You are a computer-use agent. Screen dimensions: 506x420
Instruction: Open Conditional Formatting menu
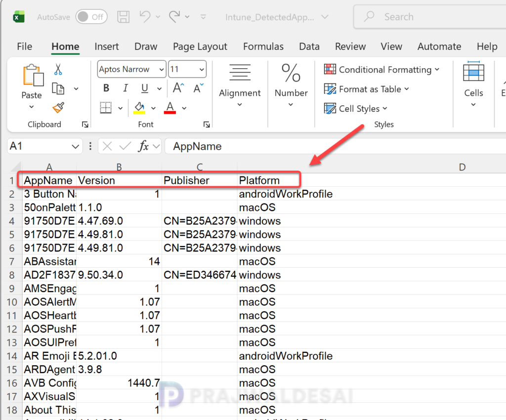pyautogui.click(x=382, y=70)
